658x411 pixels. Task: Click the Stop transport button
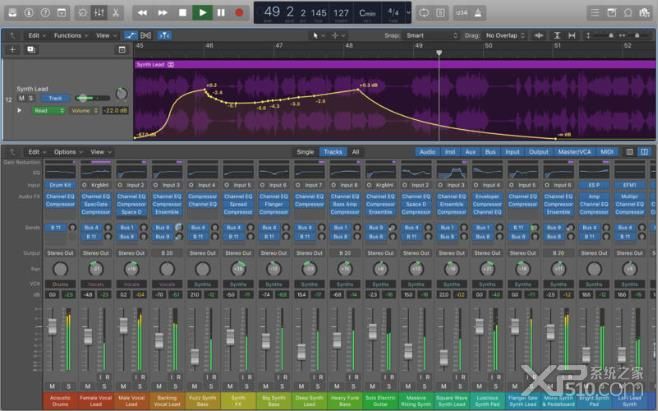click(x=183, y=13)
